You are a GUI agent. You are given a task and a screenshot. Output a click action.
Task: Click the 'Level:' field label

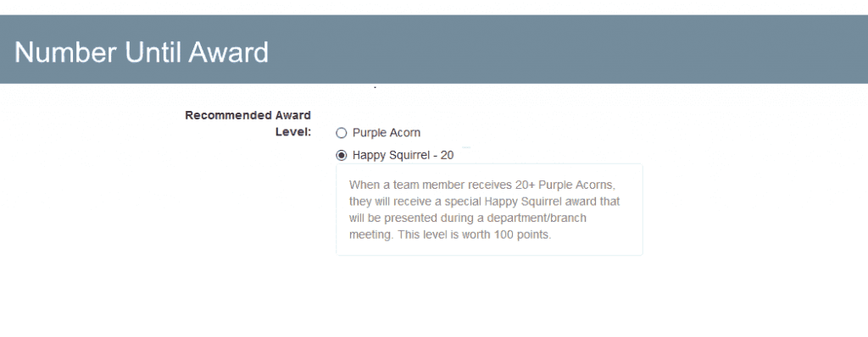[x=293, y=132]
